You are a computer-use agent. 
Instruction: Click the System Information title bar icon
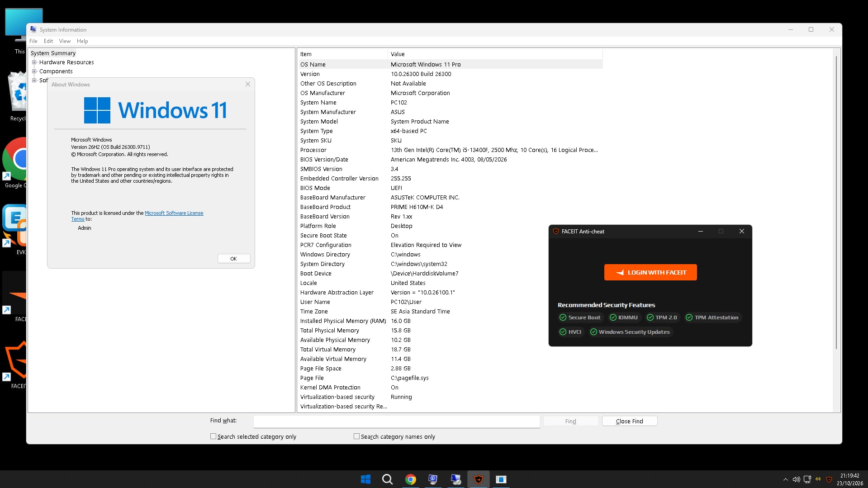point(33,29)
